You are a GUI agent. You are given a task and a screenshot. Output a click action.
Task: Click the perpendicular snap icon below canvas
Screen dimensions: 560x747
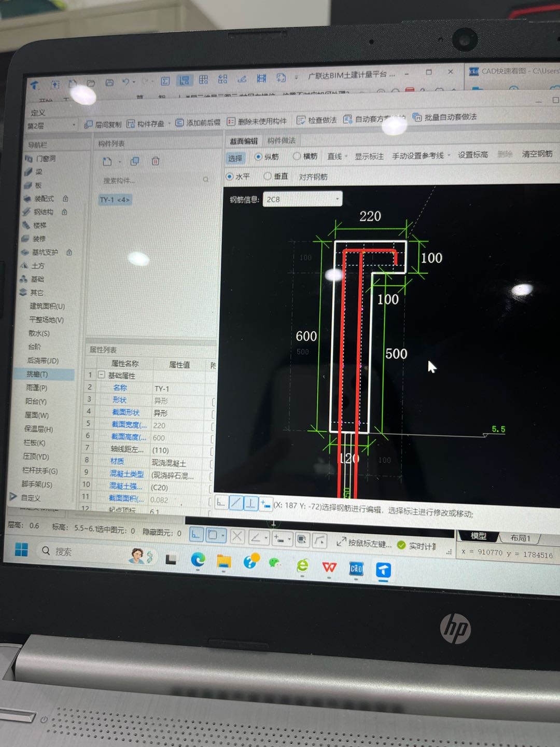pyautogui.click(x=251, y=503)
